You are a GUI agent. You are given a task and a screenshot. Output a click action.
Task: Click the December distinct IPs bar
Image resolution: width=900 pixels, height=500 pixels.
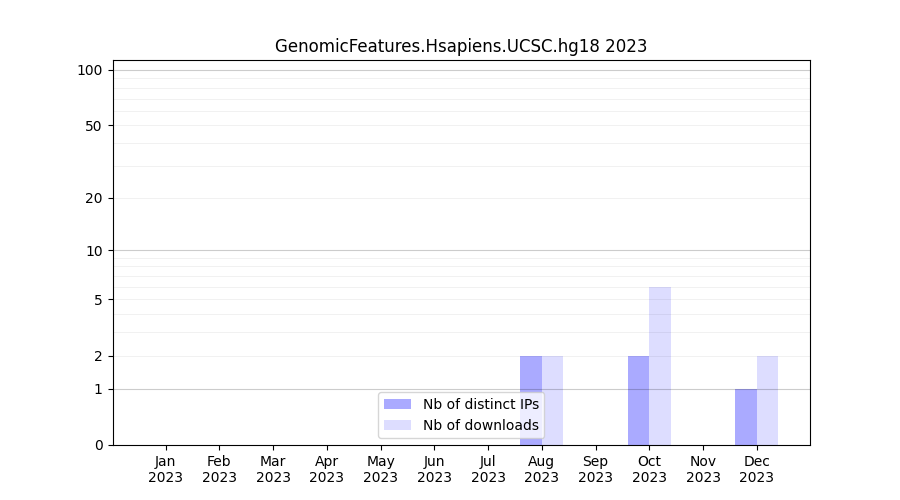click(x=746, y=416)
